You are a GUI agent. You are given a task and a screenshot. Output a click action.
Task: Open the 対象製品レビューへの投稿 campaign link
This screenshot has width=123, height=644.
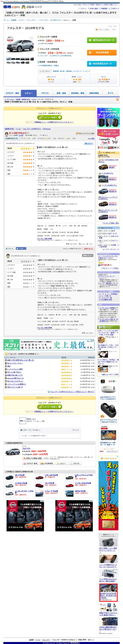54,122
